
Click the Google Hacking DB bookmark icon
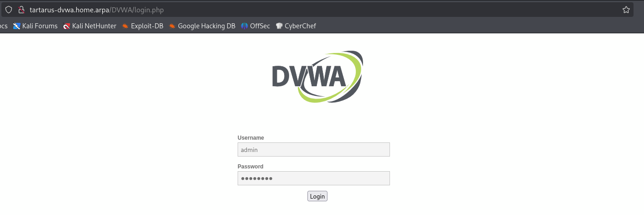point(172,26)
